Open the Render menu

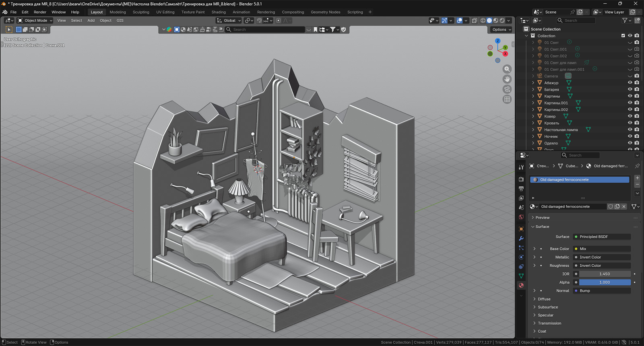click(x=40, y=12)
